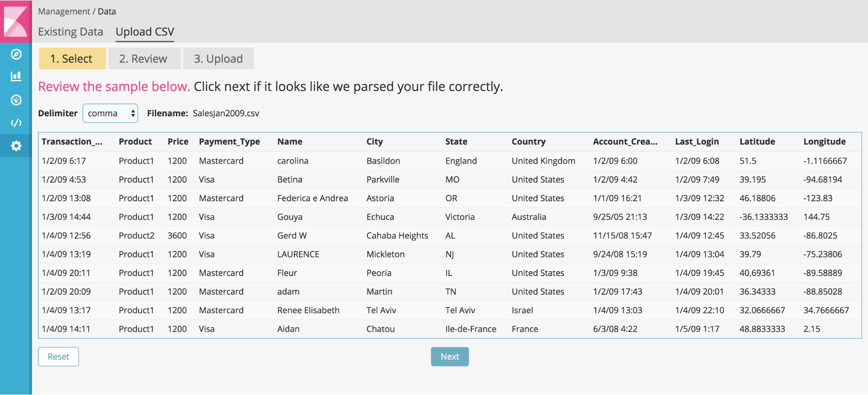Select the Federica e Andrea name cell

click(x=312, y=198)
